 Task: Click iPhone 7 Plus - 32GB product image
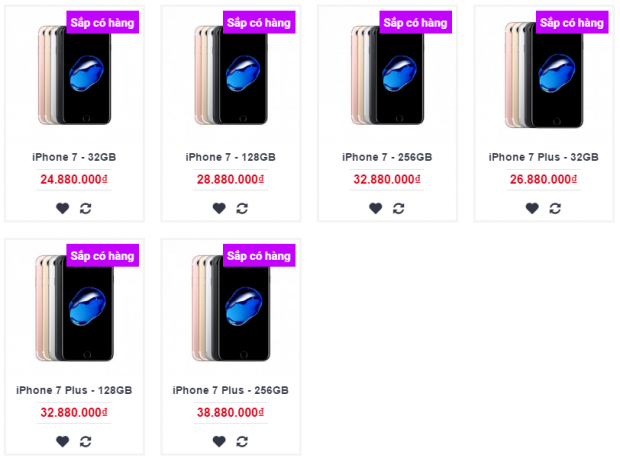(543, 78)
